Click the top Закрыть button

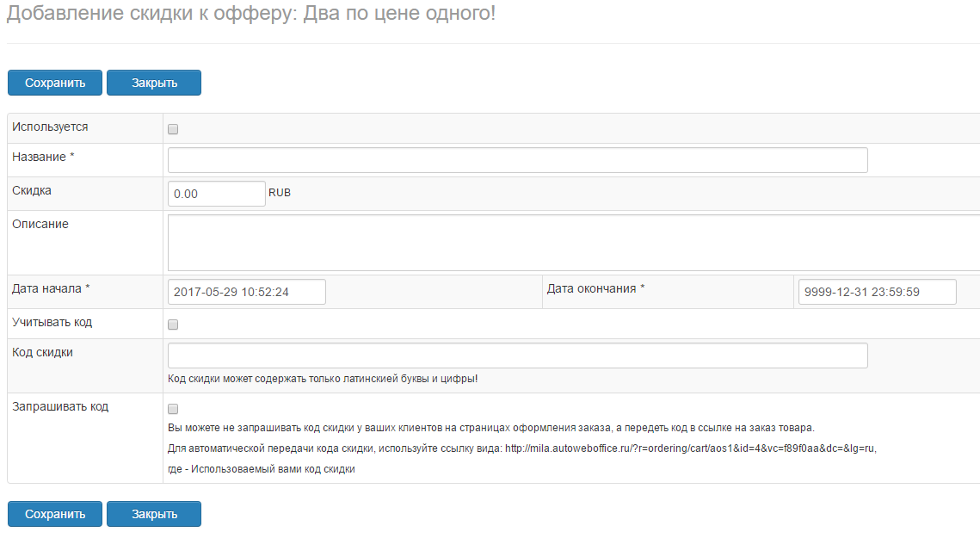tap(154, 83)
